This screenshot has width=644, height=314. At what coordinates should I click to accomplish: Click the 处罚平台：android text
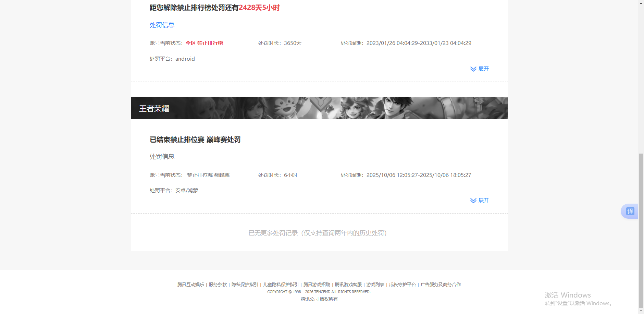(x=172, y=59)
